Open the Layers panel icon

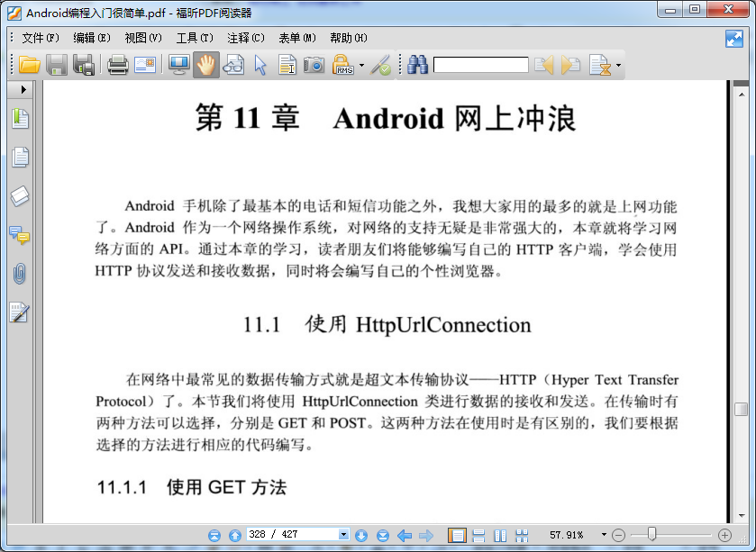20,196
